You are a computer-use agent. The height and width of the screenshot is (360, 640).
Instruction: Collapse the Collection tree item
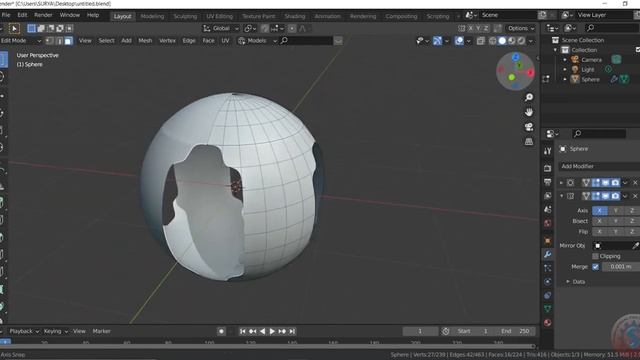pyautogui.click(x=555, y=50)
